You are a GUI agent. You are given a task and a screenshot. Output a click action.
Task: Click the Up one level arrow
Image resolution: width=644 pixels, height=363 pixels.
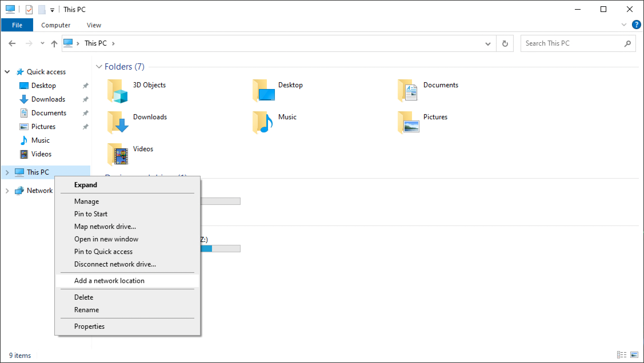(x=54, y=44)
